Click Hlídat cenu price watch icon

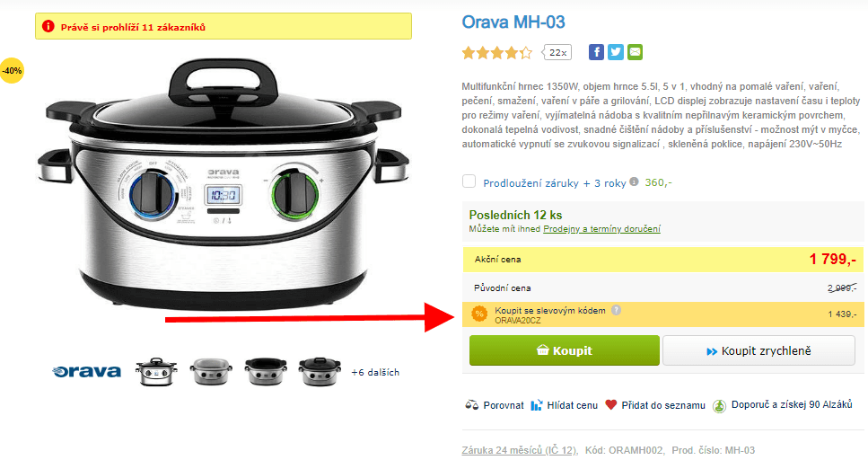click(x=537, y=405)
